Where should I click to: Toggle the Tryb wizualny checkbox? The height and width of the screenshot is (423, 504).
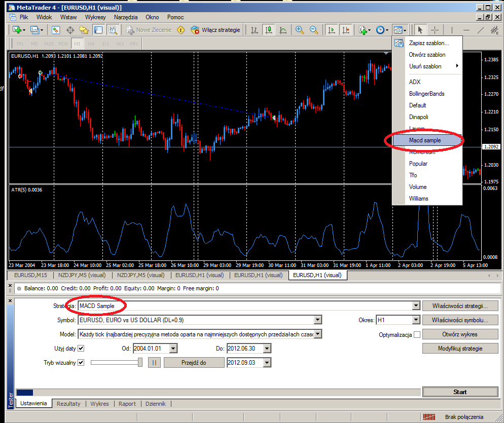click(81, 362)
